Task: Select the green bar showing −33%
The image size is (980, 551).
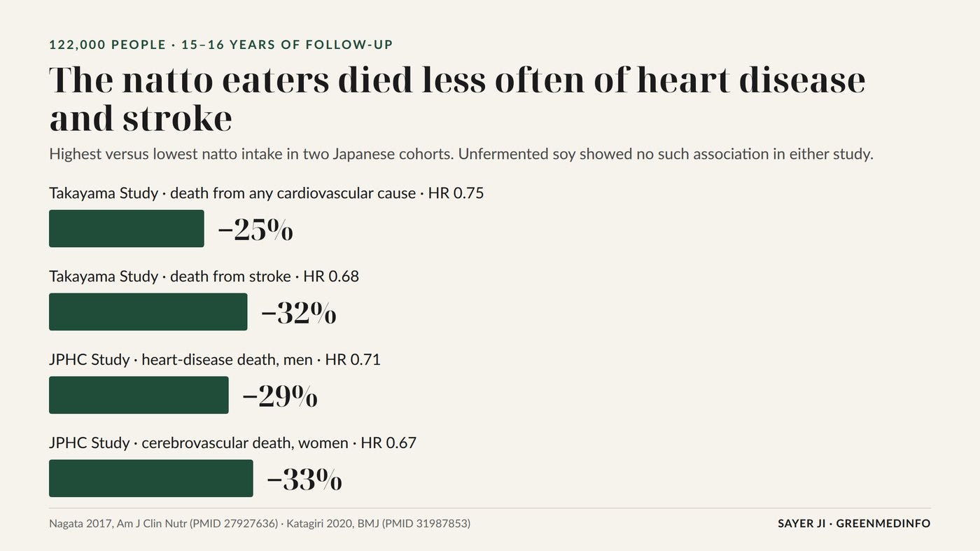Action: pos(151,478)
